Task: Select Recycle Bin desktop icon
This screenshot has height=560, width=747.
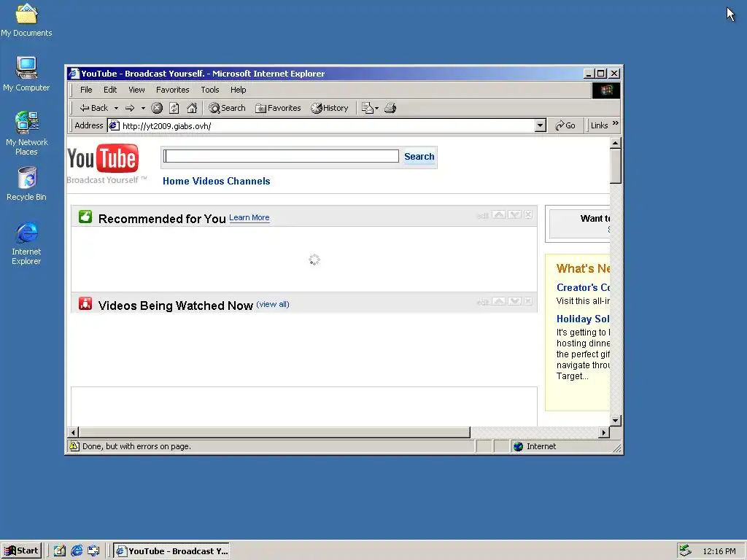Action: [26, 184]
